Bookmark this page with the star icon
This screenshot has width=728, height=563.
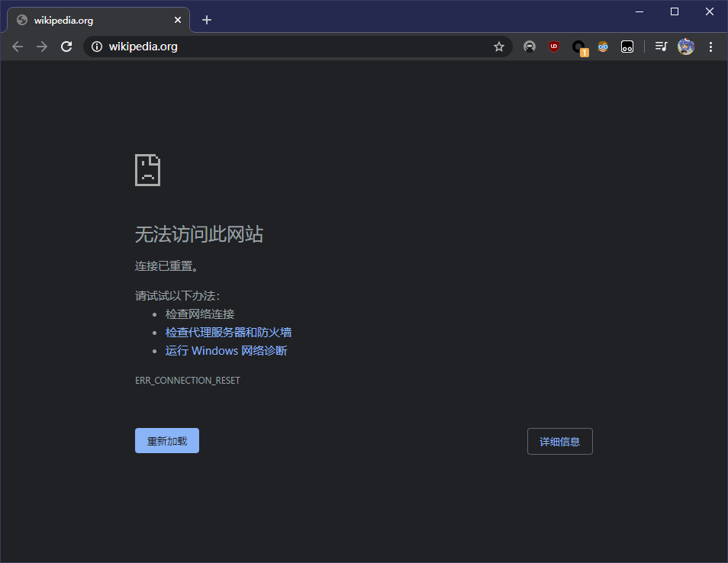click(498, 47)
